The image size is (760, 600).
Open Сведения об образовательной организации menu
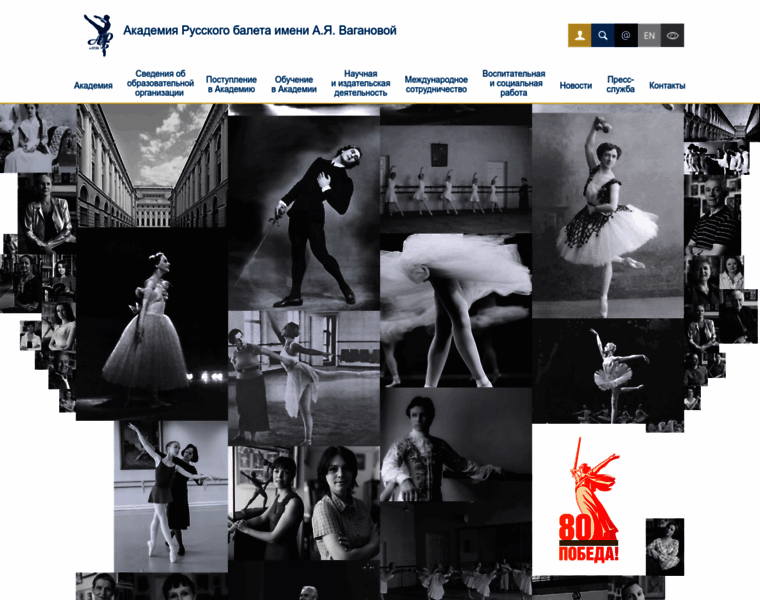tap(160, 83)
